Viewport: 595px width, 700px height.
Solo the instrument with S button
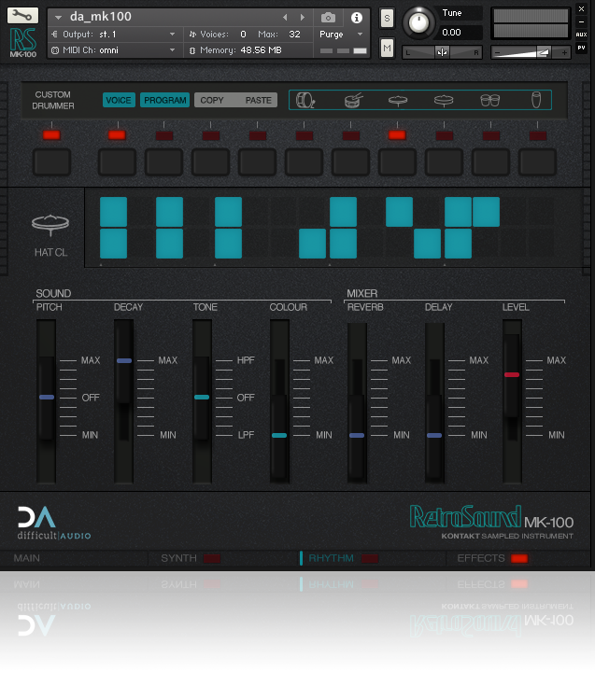[x=387, y=19]
